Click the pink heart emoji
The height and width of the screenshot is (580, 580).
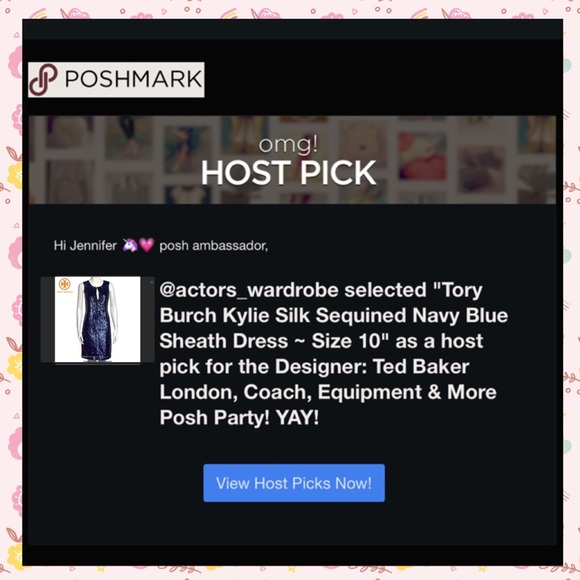coord(147,245)
